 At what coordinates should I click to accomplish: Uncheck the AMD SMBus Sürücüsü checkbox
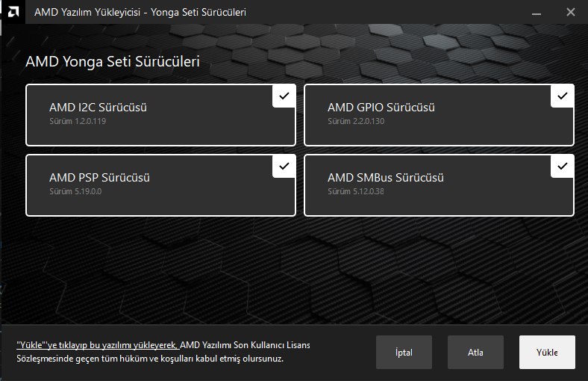562,167
